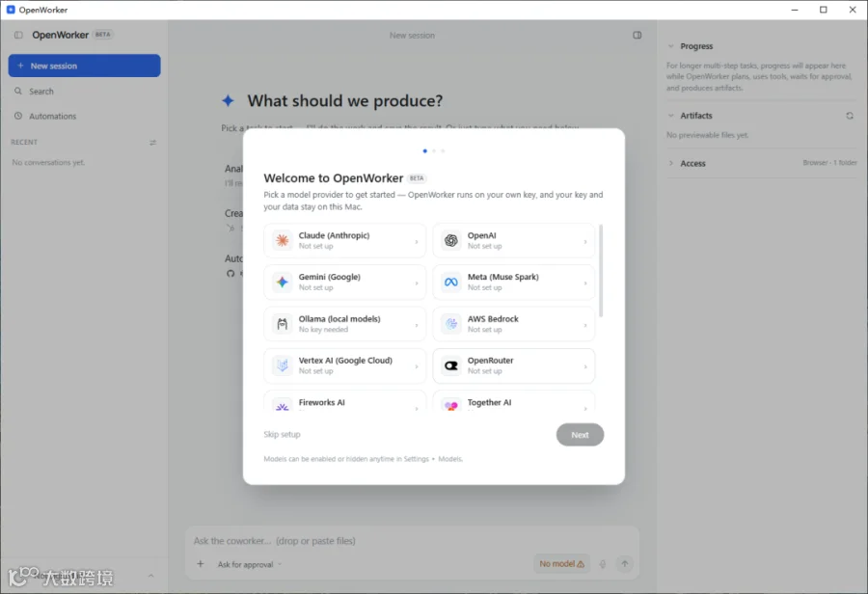Screen dimensions: 868x594
Task: Open the OpenAI row chevron
Action: (585, 241)
